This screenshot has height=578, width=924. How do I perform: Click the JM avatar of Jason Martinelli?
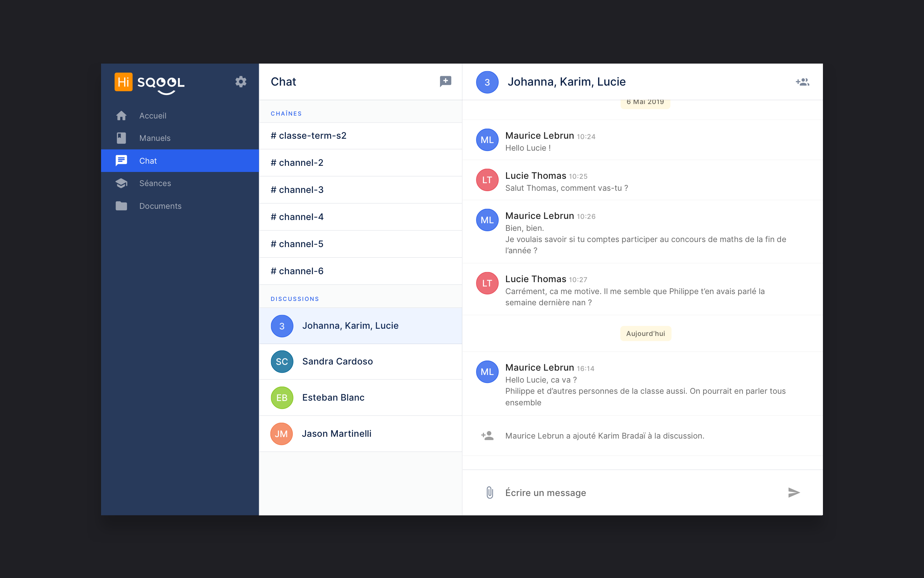coord(282,433)
